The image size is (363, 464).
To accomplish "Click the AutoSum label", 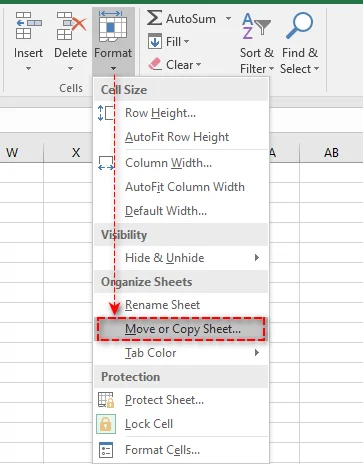I will coord(191,19).
